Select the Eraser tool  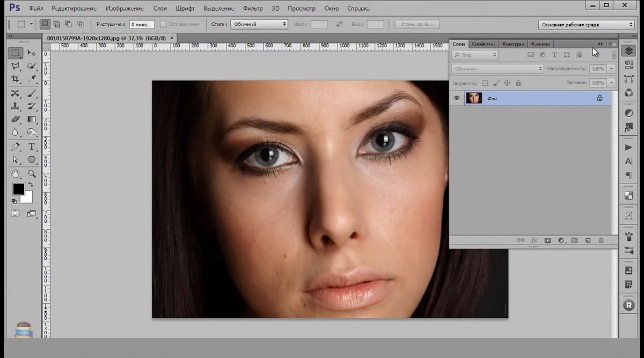click(x=16, y=119)
